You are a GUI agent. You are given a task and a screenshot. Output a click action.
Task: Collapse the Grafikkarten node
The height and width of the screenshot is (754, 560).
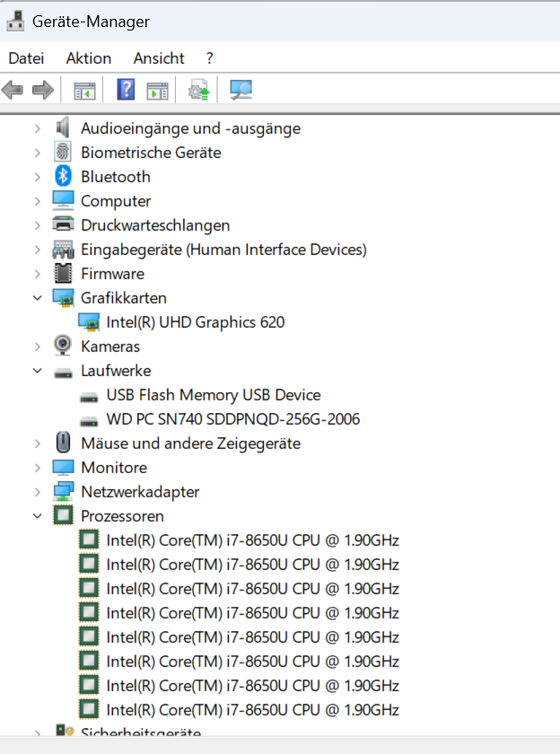pos(38,298)
